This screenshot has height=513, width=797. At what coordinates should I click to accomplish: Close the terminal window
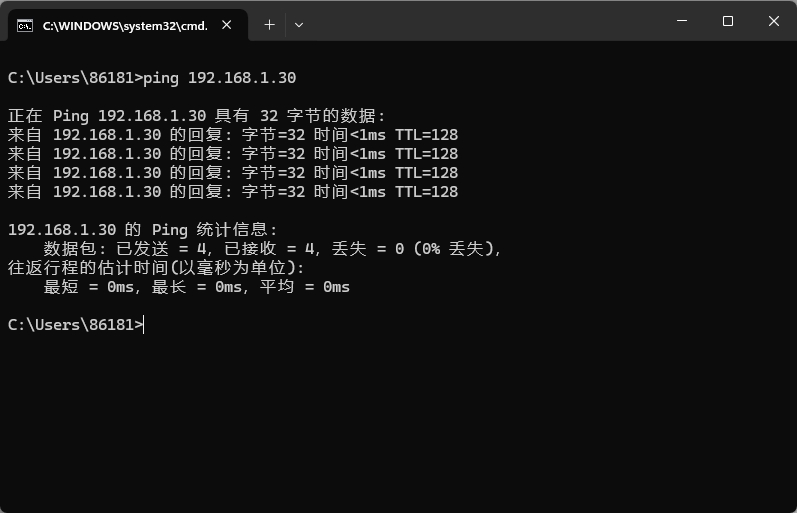coord(774,21)
